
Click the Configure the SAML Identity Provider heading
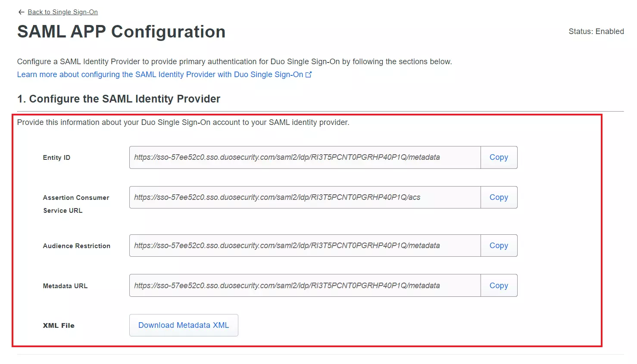119,99
